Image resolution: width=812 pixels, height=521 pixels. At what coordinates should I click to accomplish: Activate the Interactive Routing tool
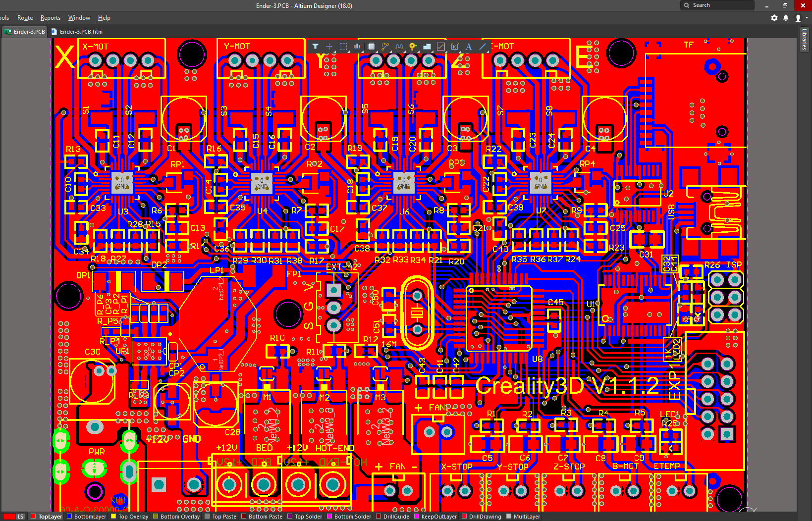385,47
